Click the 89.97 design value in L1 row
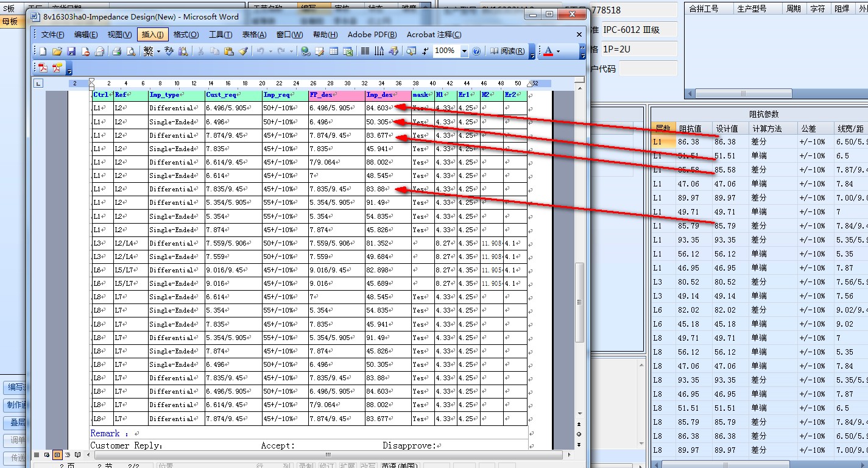 pyautogui.click(x=725, y=197)
